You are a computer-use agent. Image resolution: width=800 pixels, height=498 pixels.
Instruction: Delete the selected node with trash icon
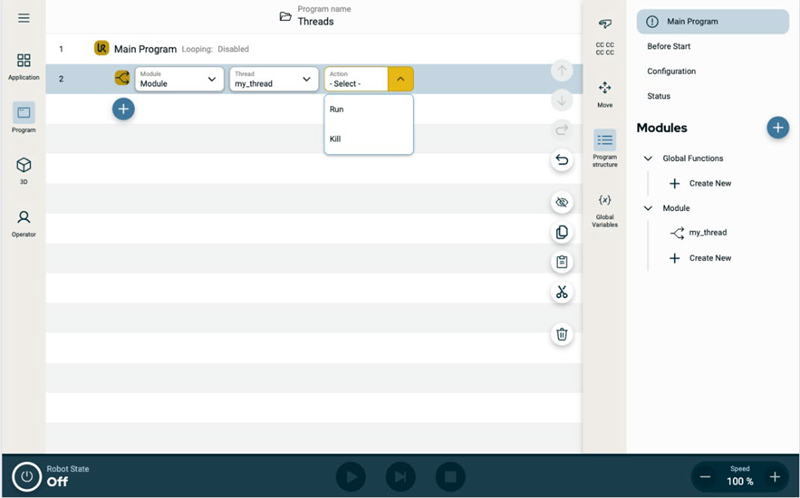[562, 334]
